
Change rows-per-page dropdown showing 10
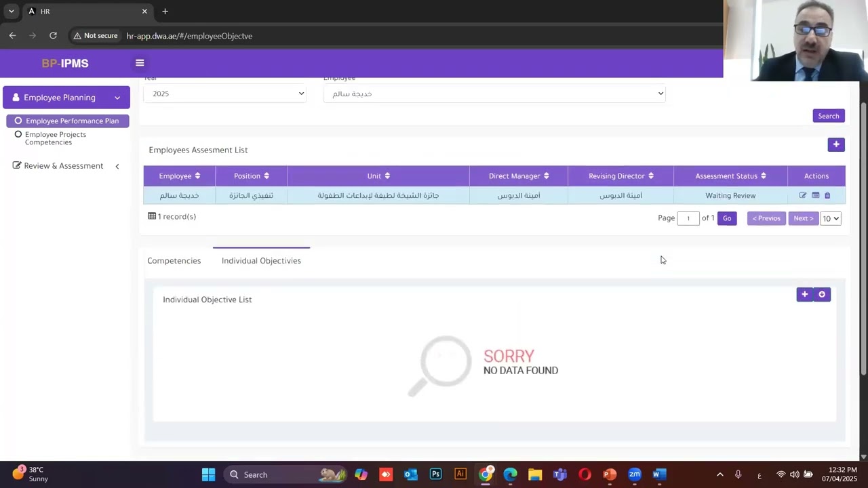(831, 218)
